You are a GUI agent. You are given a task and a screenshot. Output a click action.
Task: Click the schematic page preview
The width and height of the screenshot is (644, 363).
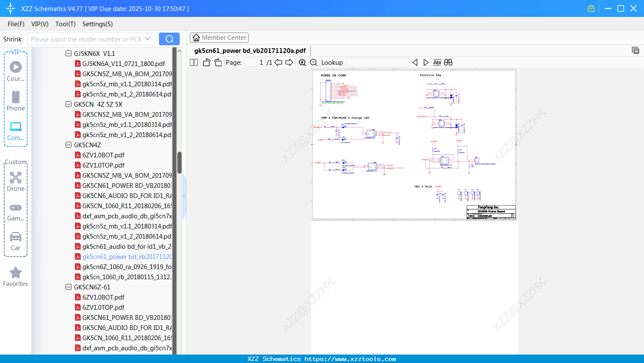(414, 145)
